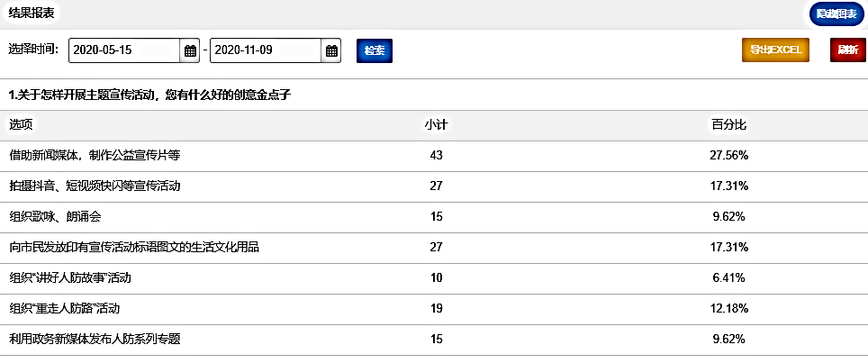Viewport: 868px width, 363px height.
Task: Click the 小计 column header
Action: [437, 124]
